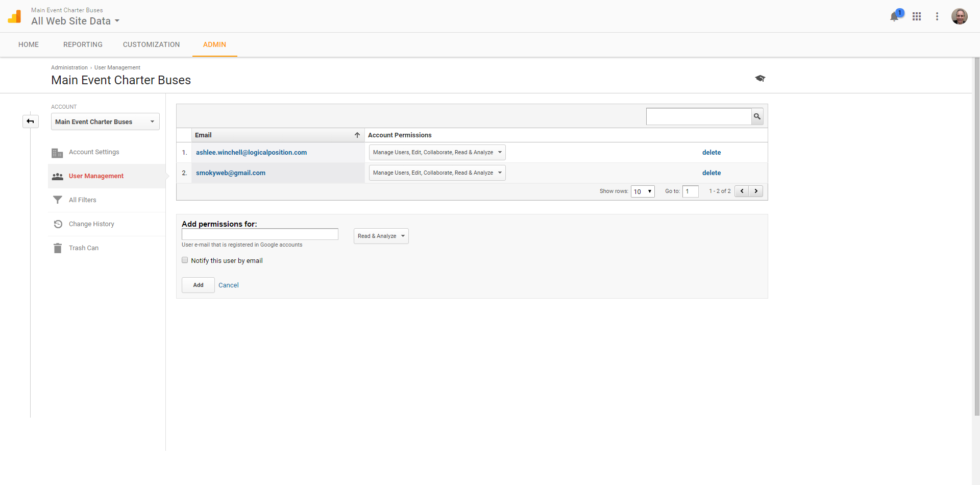Click the User Management breadcrumb text

coord(117,67)
